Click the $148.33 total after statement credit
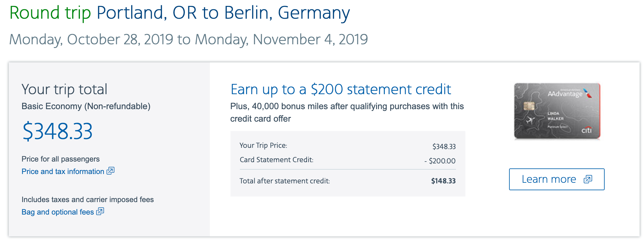Viewport: 644px width, 242px height. (x=443, y=181)
